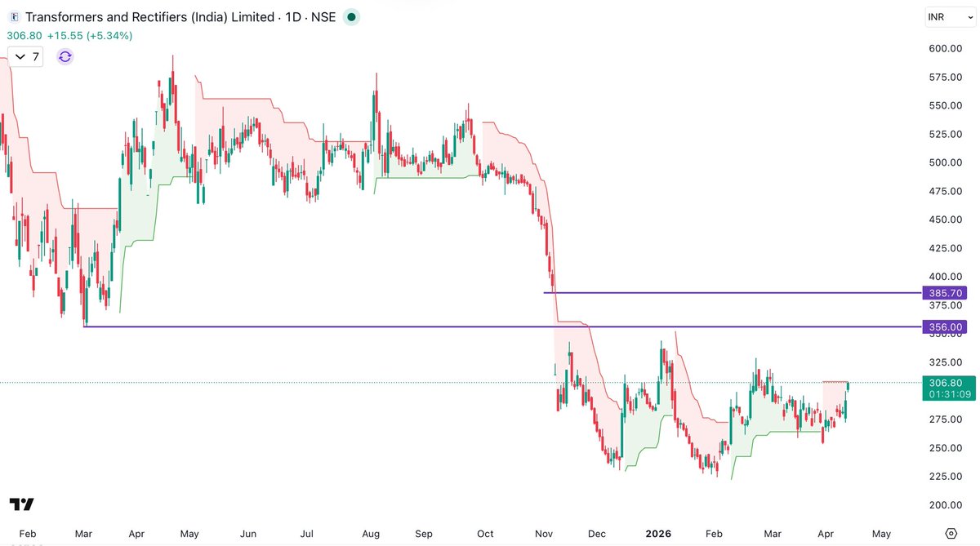Image resolution: width=980 pixels, height=546 pixels.
Task: Expand the collapsed indicators legend showing 7
Action: (x=25, y=56)
